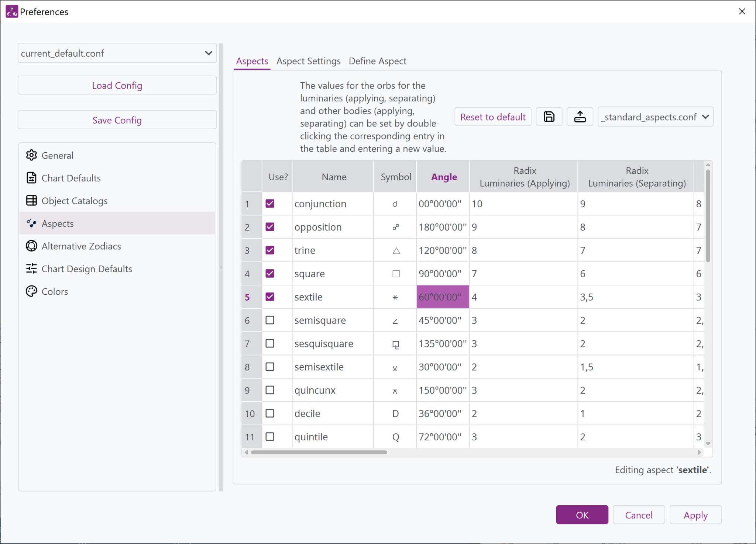Click the save aspects file icon
Viewport: 756px width, 544px height.
549,117
